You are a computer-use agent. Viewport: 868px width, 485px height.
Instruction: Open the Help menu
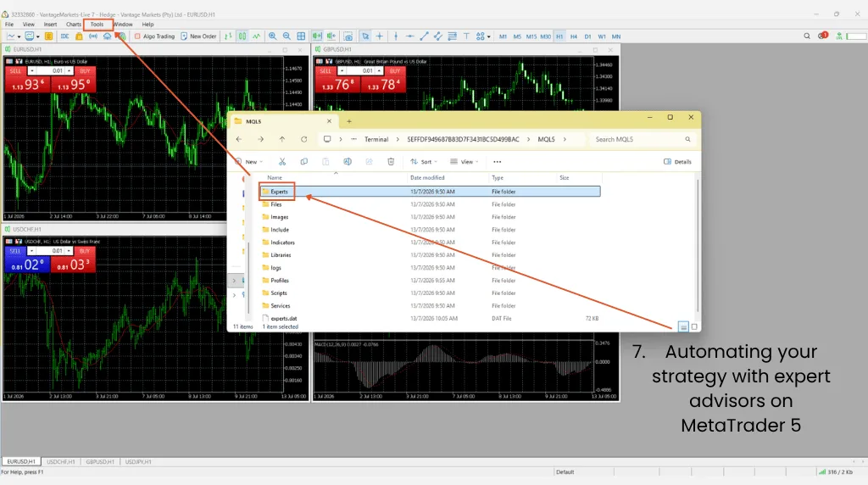(147, 25)
